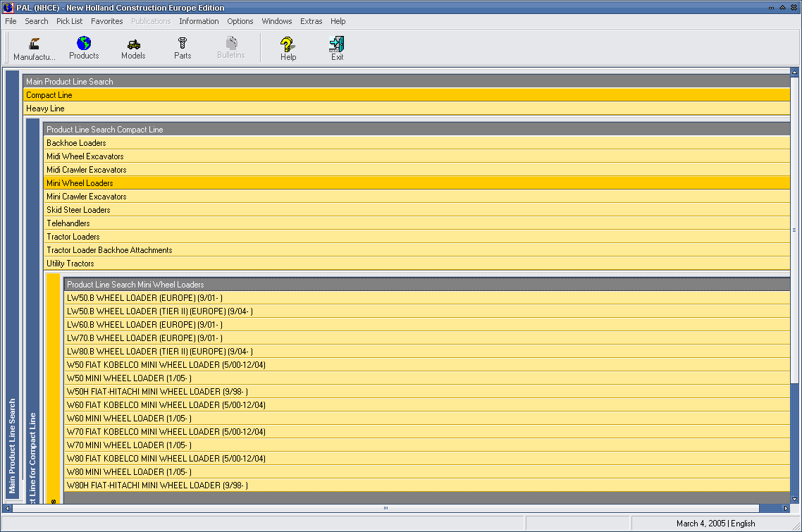Select Backhoe Loaders row

(417, 143)
